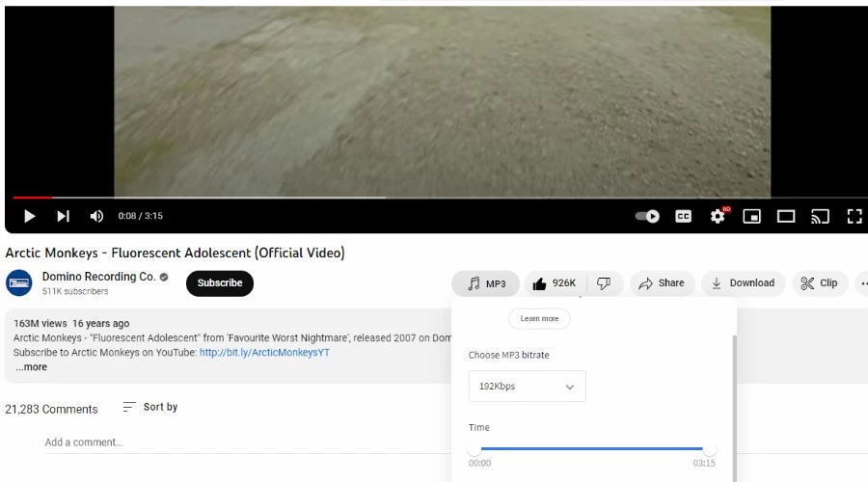Open player settings gear
Screen dimensions: 868x482
coord(718,216)
